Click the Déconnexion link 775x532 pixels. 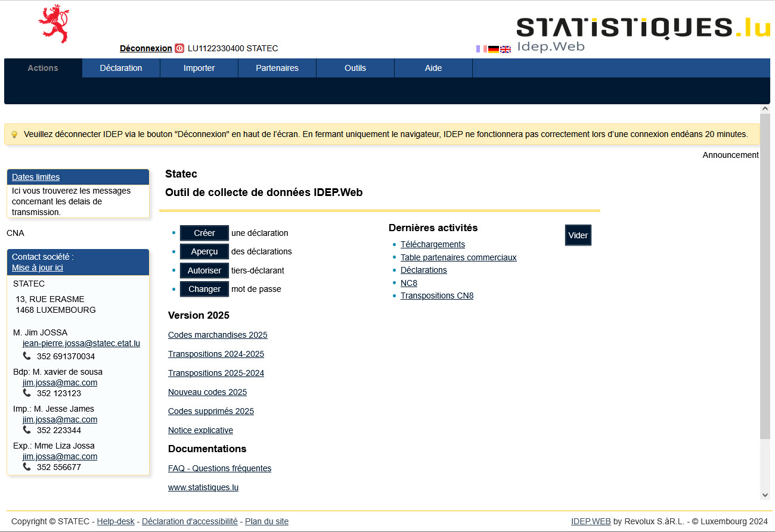[x=146, y=48]
